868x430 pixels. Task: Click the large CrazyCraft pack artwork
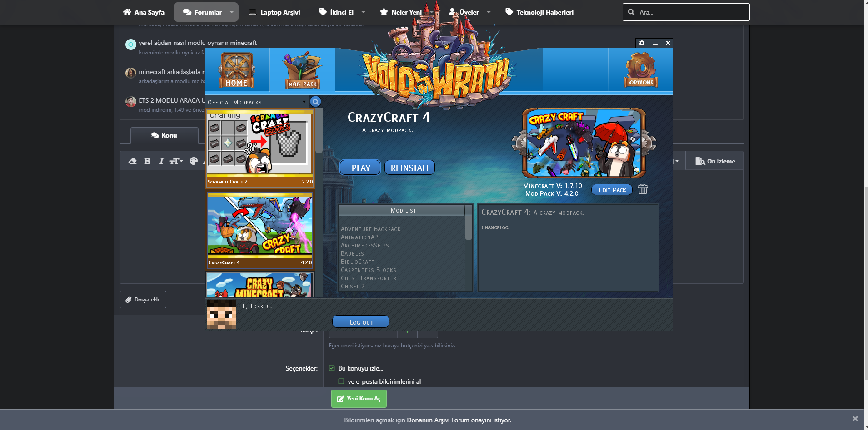coord(584,143)
